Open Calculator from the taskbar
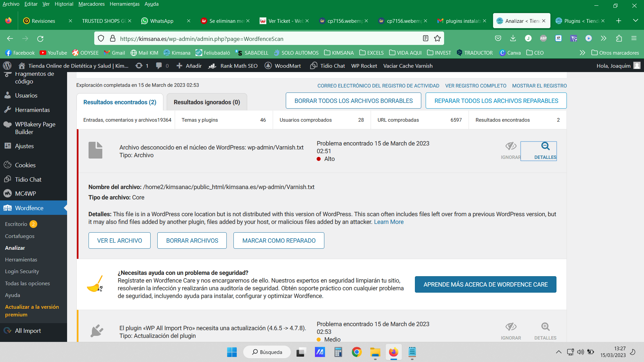 coord(338,352)
